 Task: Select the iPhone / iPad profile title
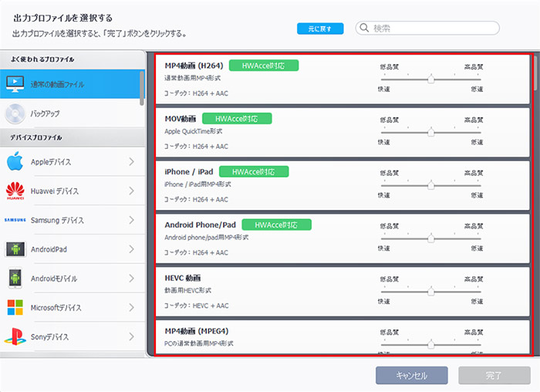coord(189,171)
